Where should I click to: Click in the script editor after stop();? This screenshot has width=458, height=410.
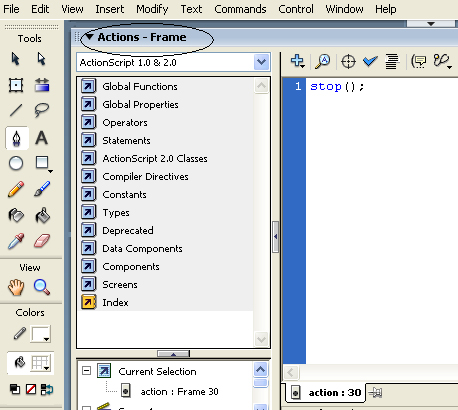click(x=366, y=87)
